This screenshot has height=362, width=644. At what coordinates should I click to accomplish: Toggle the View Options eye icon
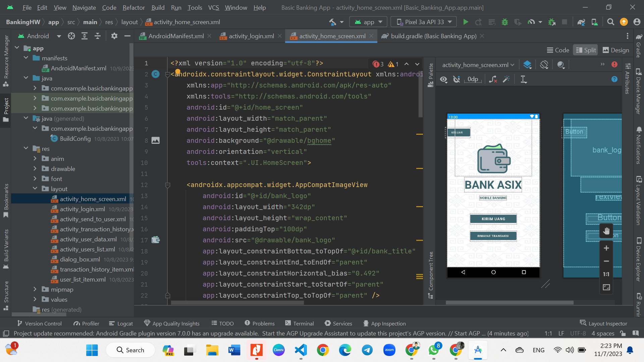tap(443, 79)
